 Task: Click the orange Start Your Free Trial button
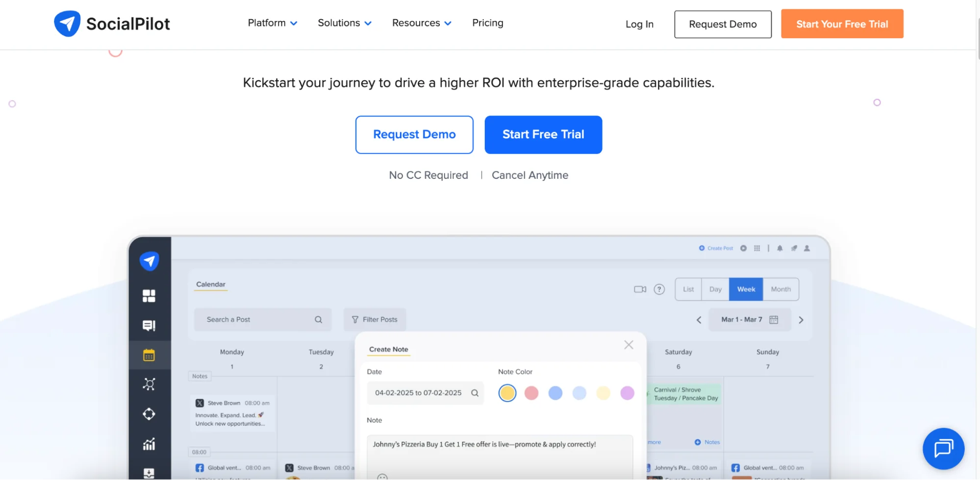pos(842,24)
